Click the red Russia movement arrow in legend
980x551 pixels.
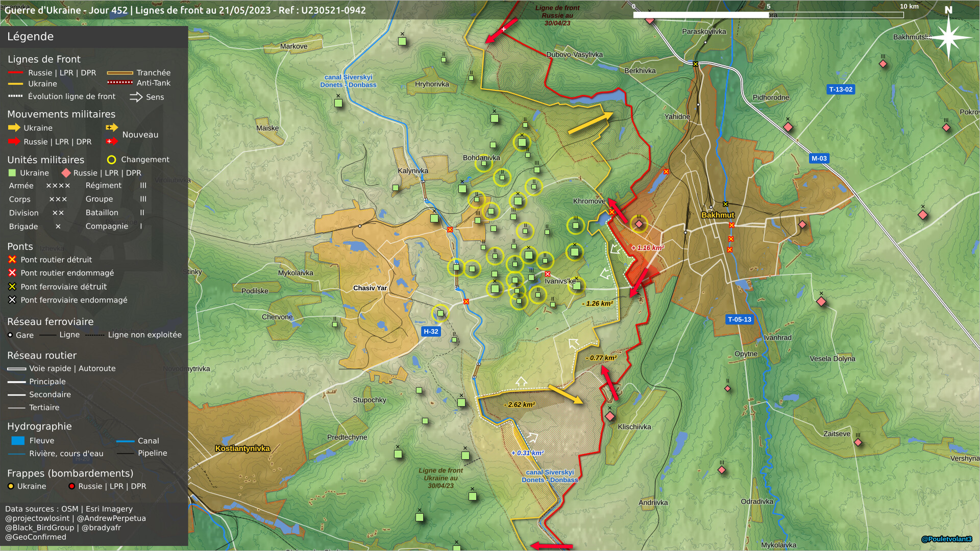pyautogui.click(x=14, y=141)
